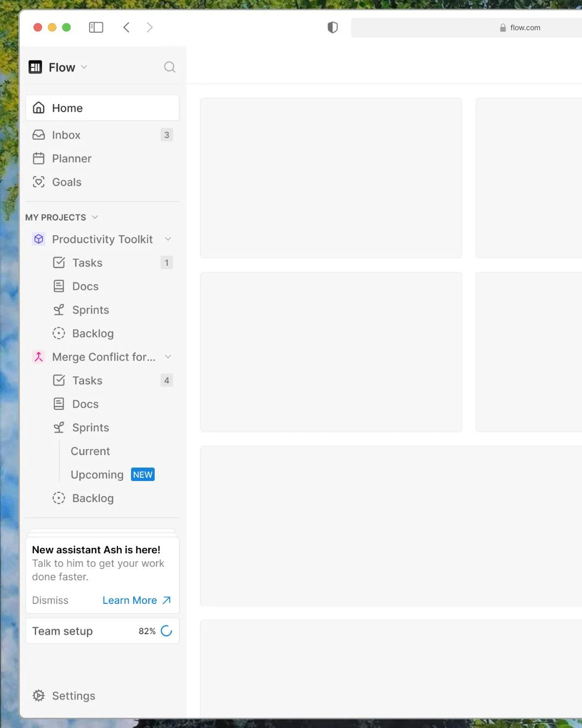
Task: Open the Flow workspace dropdown chevron
Action: 84,67
